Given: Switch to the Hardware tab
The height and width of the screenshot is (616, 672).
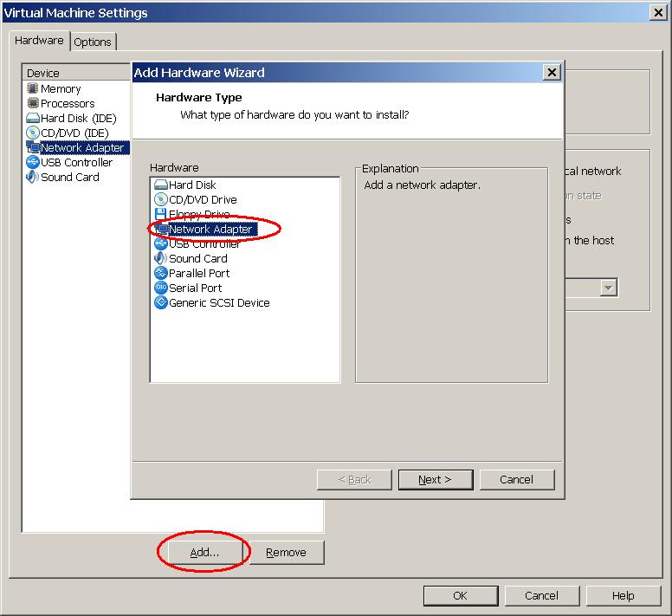Looking at the screenshot, I should [x=39, y=41].
